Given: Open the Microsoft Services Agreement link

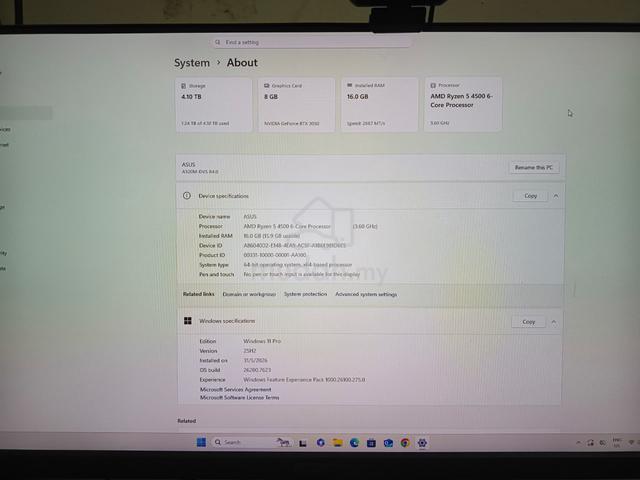Looking at the screenshot, I should click(236, 389).
